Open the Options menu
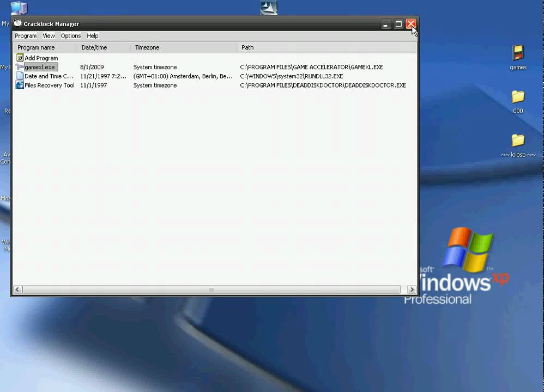Image resolution: width=544 pixels, height=392 pixels. pyautogui.click(x=71, y=36)
